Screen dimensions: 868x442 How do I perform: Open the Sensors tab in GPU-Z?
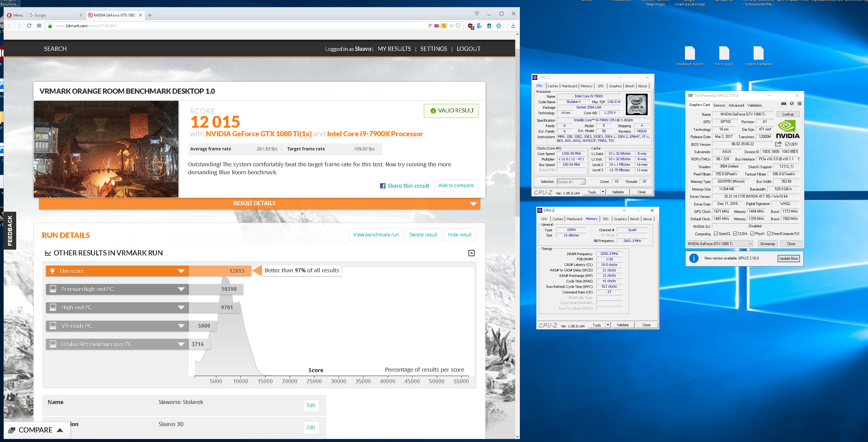click(719, 105)
